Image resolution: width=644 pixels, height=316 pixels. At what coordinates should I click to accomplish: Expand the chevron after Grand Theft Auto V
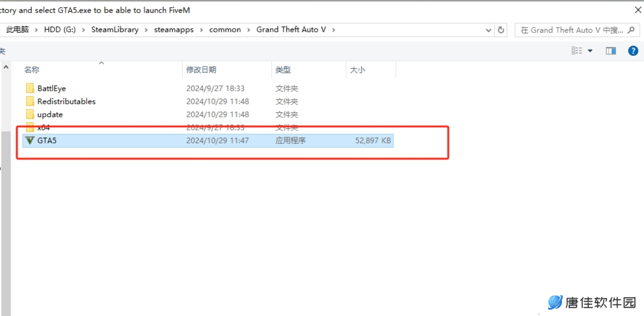tap(334, 30)
